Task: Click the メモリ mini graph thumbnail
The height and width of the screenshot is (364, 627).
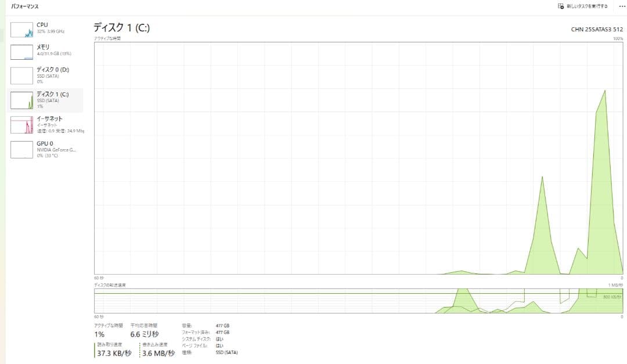Action: (22, 52)
